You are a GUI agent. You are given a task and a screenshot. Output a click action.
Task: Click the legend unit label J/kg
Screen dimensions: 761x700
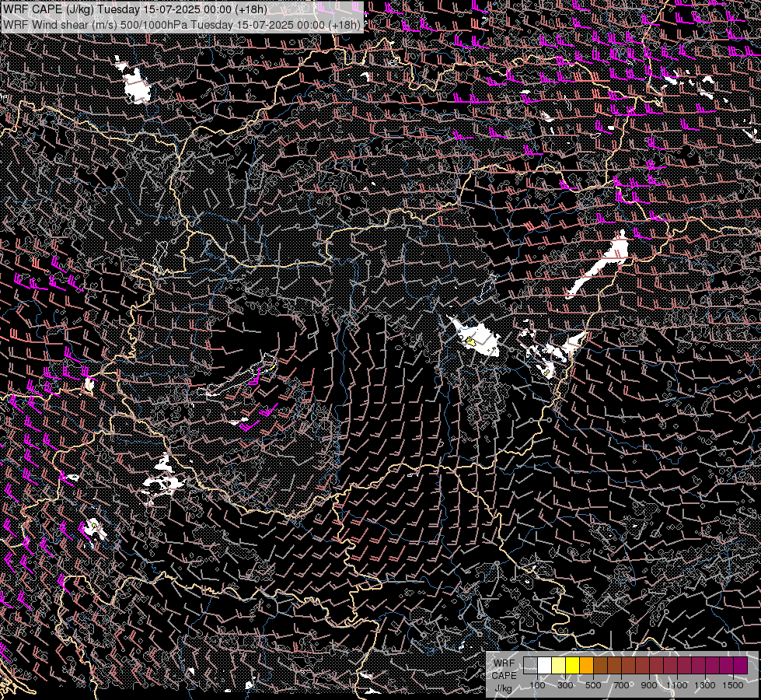pyautogui.click(x=504, y=688)
